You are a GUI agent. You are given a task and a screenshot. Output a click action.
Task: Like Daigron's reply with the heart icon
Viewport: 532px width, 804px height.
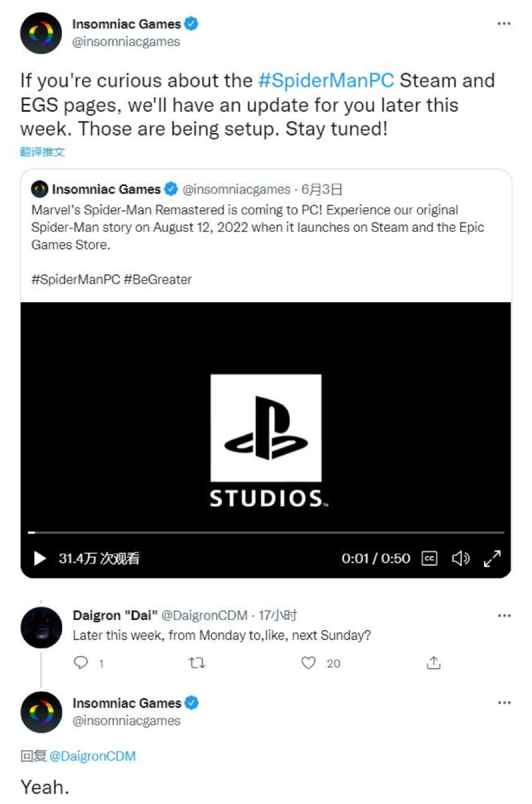[x=308, y=663]
